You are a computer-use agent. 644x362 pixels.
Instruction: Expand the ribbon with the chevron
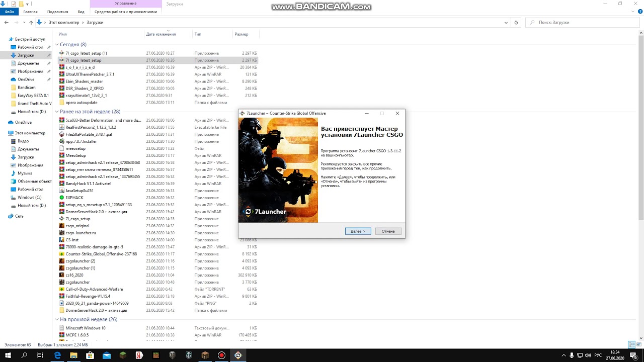633,12
